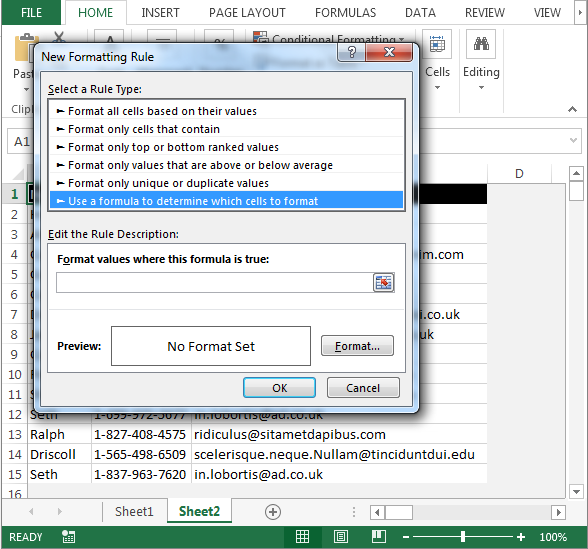The height and width of the screenshot is (549, 588).
Task: Click the range selector icon in formula field
Action: [x=383, y=282]
